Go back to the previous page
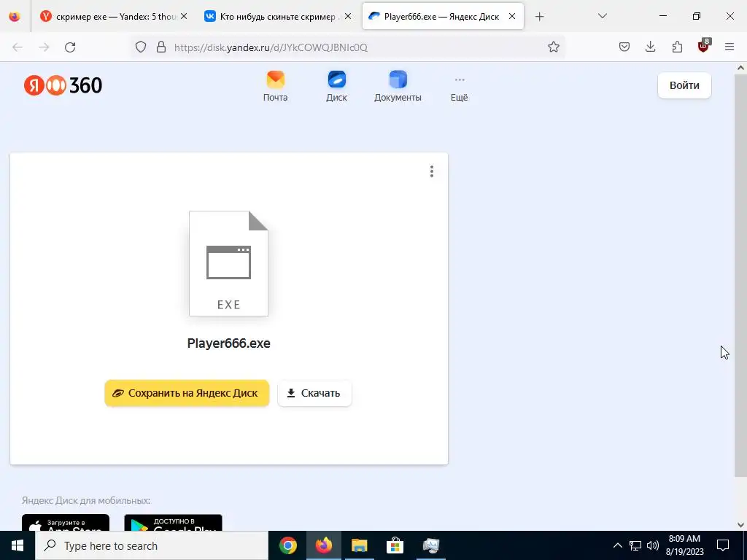The height and width of the screenshot is (560, 747). tap(18, 47)
